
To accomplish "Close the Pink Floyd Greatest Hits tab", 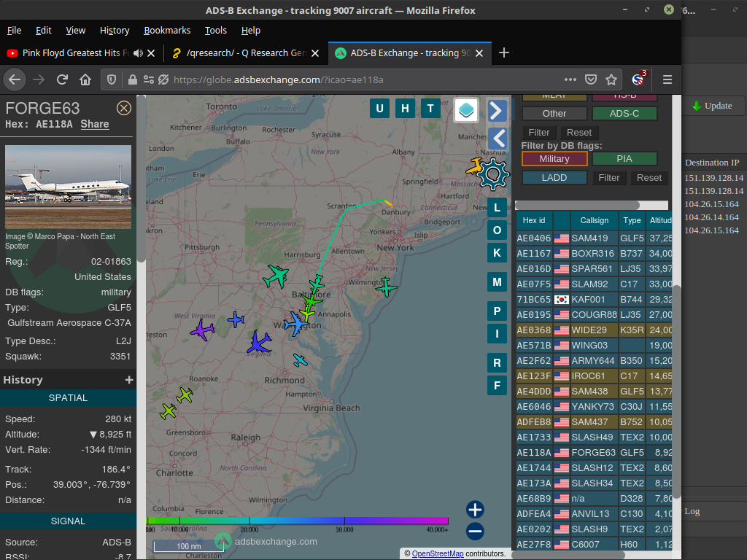I will coord(151,53).
